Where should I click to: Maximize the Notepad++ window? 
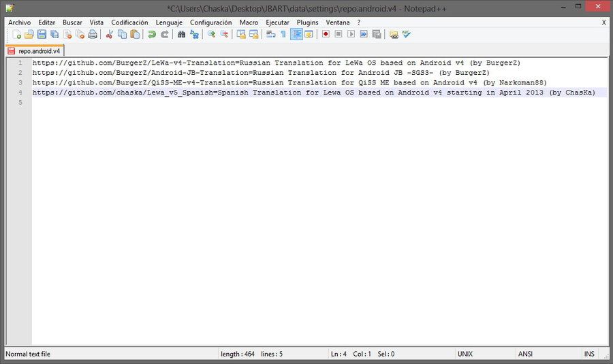[x=578, y=6]
